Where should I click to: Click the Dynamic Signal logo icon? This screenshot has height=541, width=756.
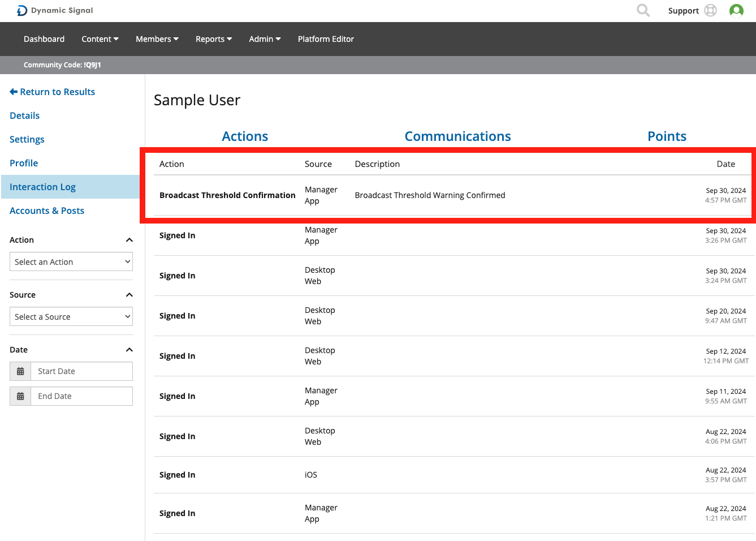point(22,11)
